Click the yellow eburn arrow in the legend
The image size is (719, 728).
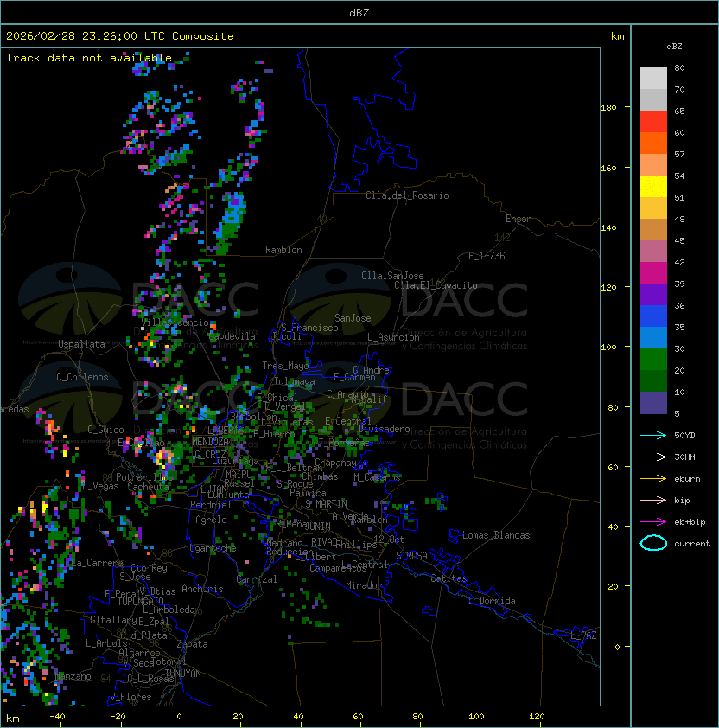(x=653, y=479)
